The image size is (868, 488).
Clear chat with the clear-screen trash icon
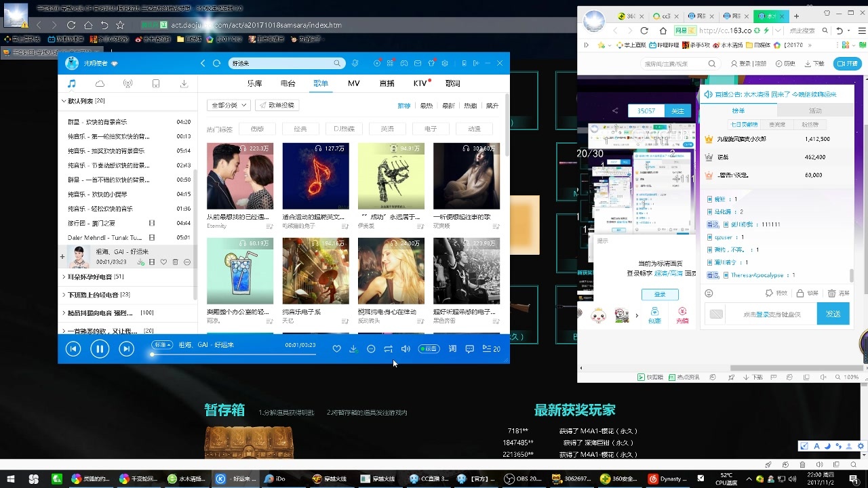[x=831, y=293]
